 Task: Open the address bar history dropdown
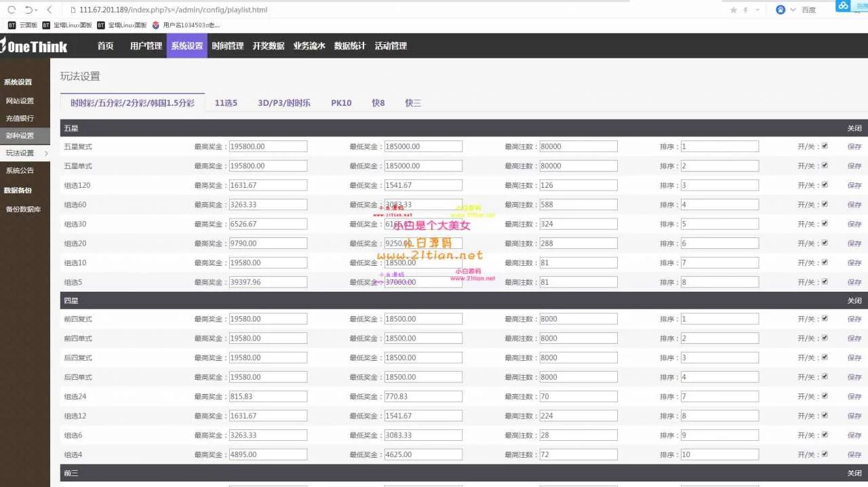[757, 10]
